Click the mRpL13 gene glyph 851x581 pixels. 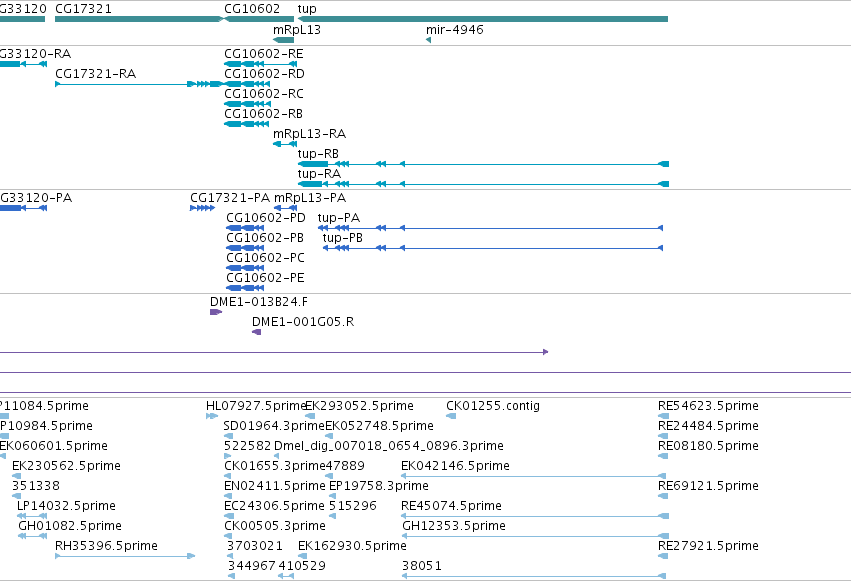[x=283, y=40]
